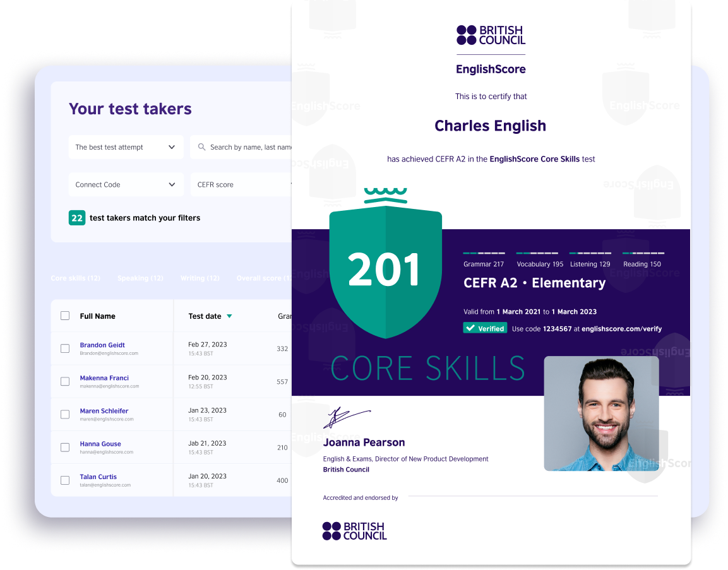
Task: Click the Test date column header
Action: (205, 316)
